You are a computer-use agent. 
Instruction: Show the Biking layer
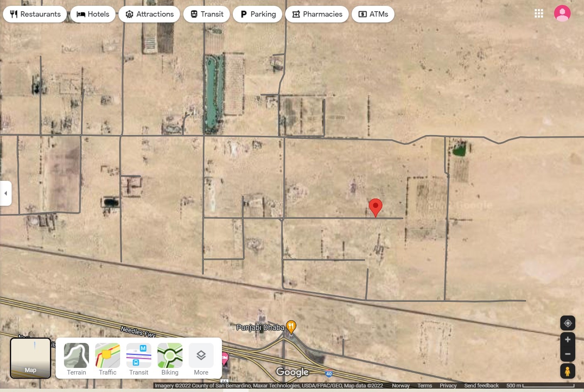pyautogui.click(x=170, y=359)
